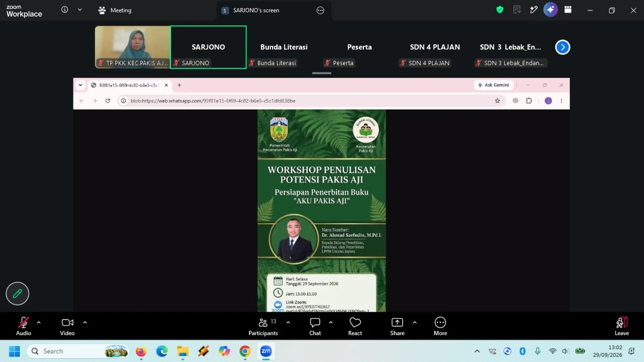644x362 pixels.
Task: Open the annotation pencil tool
Action: pos(17,293)
